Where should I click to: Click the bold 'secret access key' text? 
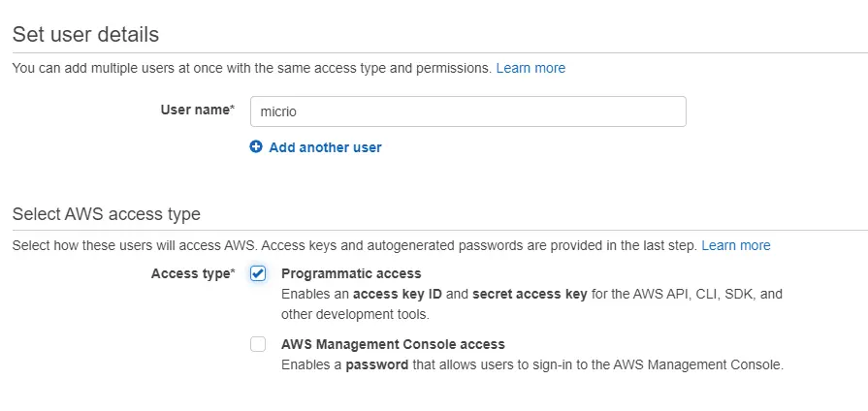[530, 294]
